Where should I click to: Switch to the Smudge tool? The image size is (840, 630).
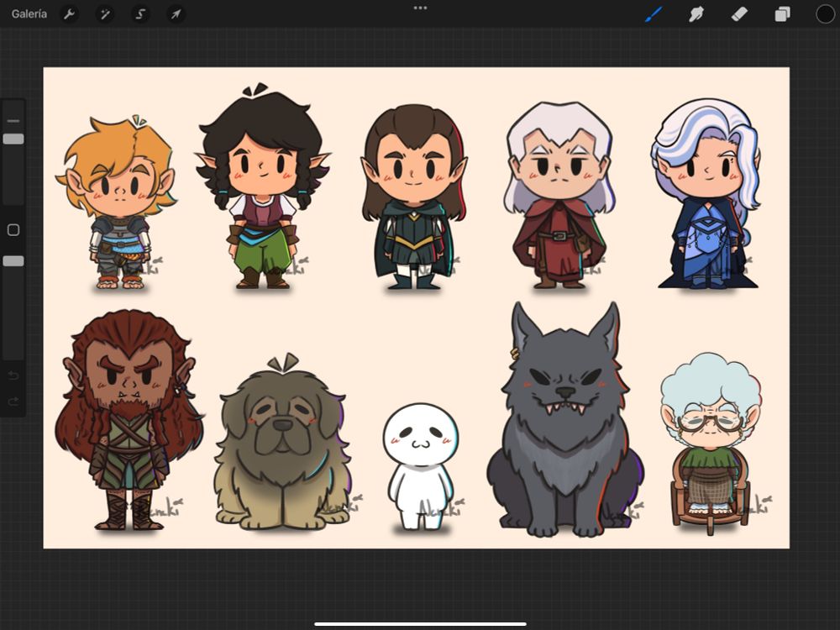(x=696, y=13)
